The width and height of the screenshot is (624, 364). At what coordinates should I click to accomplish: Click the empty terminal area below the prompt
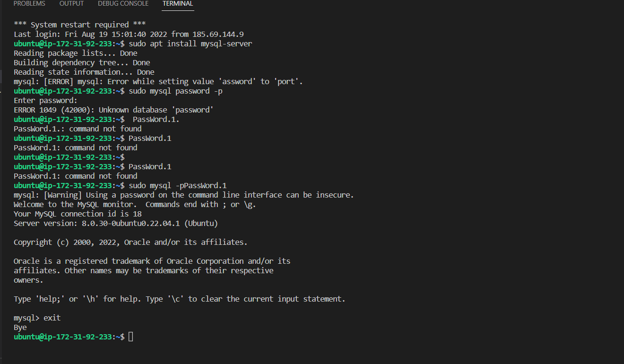tap(284, 352)
